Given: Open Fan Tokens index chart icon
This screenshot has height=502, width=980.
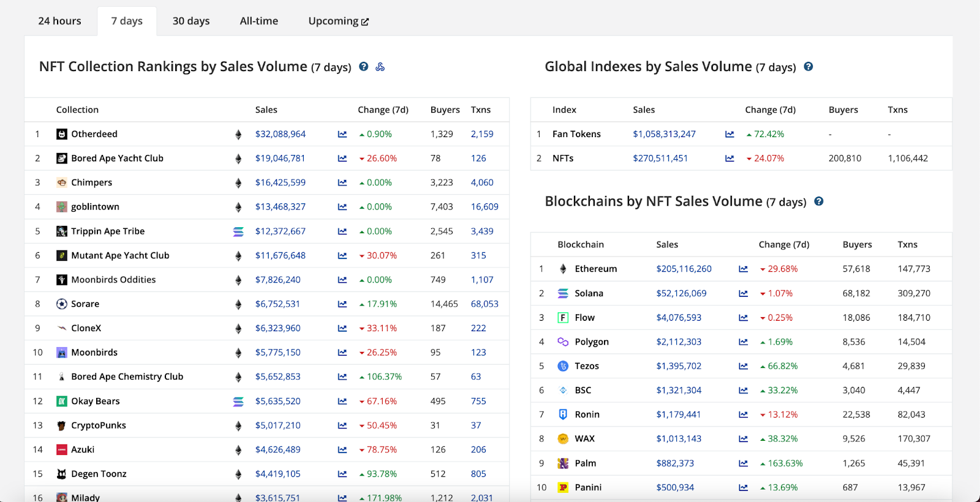Looking at the screenshot, I should 729,134.
